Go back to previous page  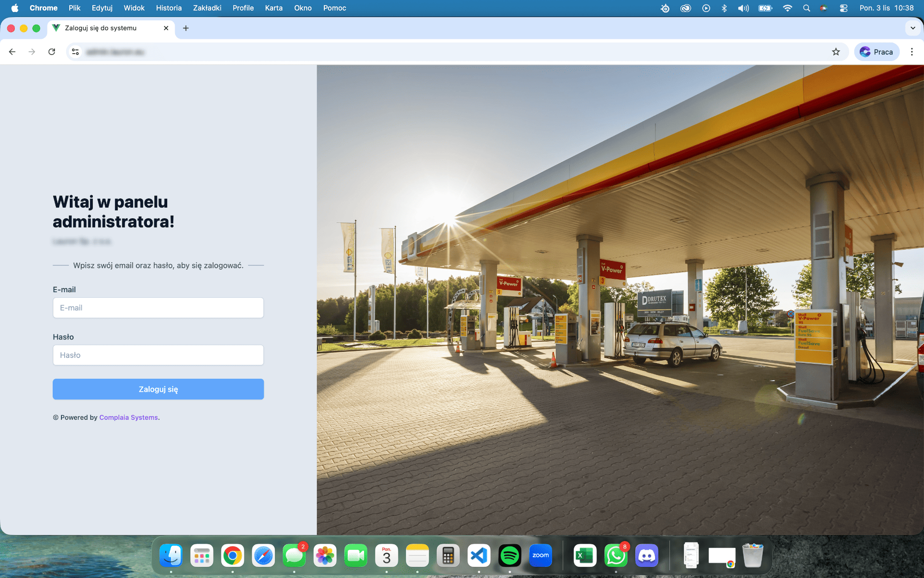coord(12,52)
